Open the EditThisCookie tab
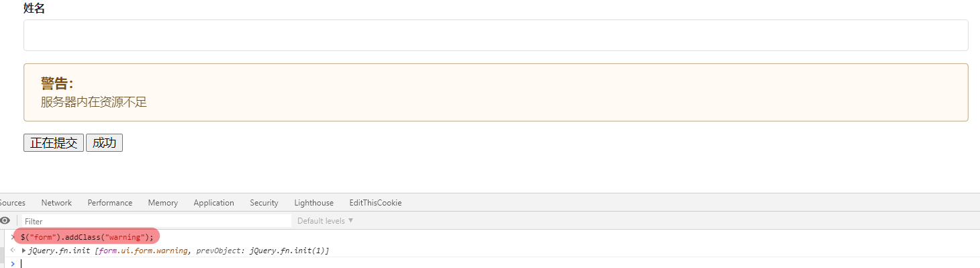The image size is (980, 268). [375, 203]
